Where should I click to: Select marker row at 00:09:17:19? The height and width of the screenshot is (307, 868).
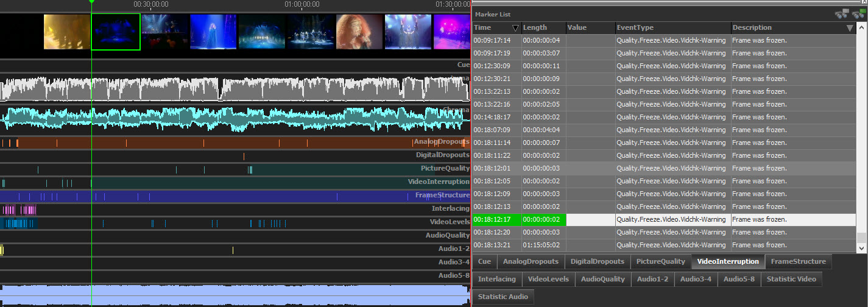point(665,53)
